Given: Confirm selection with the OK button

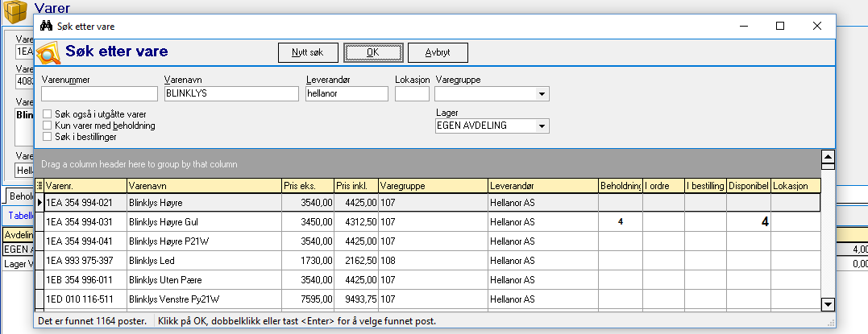Looking at the screenshot, I should point(372,52).
